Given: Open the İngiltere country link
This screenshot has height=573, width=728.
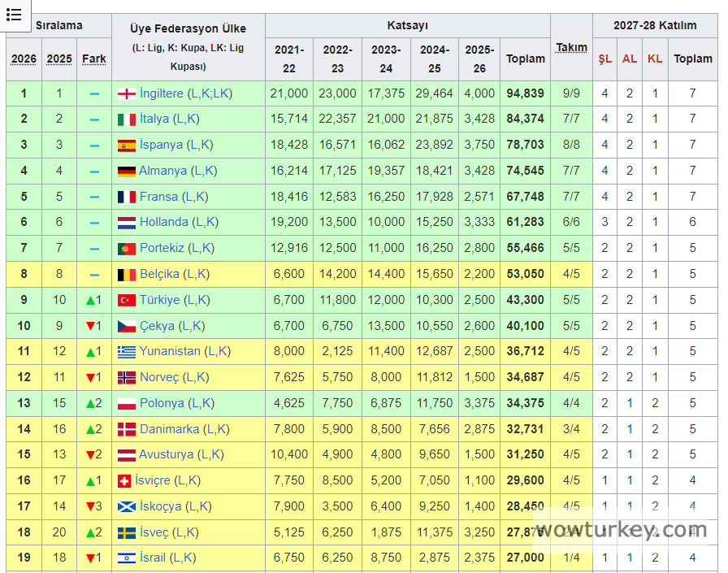Looking at the screenshot, I should click(162, 93).
